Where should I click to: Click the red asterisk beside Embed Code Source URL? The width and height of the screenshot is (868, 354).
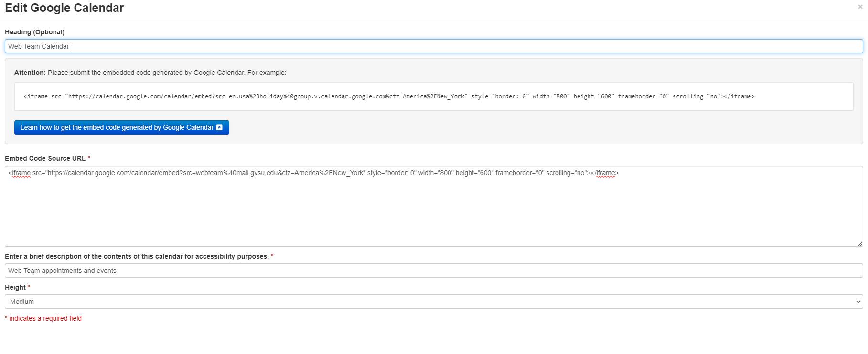[x=89, y=158]
